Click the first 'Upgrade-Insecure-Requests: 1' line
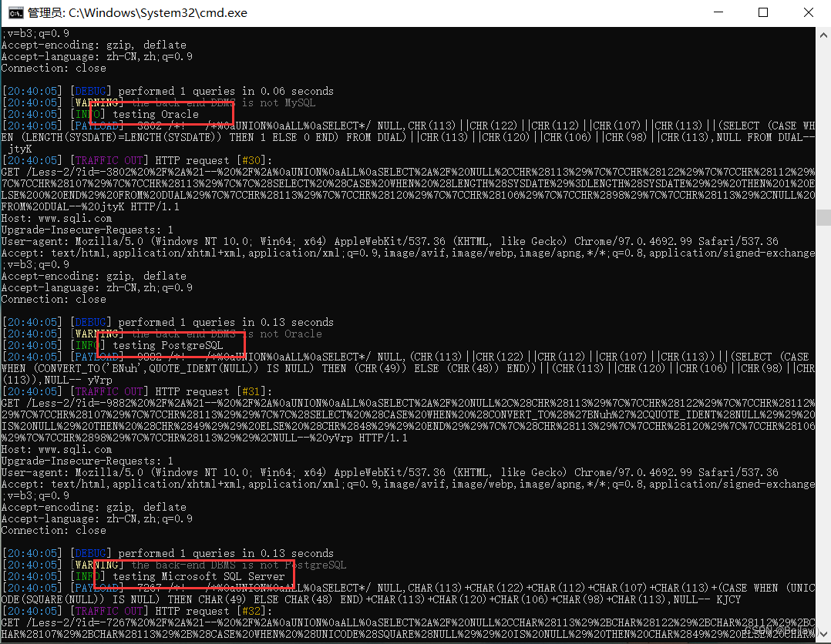Image resolution: width=831 pixels, height=644 pixels. click(87, 230)
